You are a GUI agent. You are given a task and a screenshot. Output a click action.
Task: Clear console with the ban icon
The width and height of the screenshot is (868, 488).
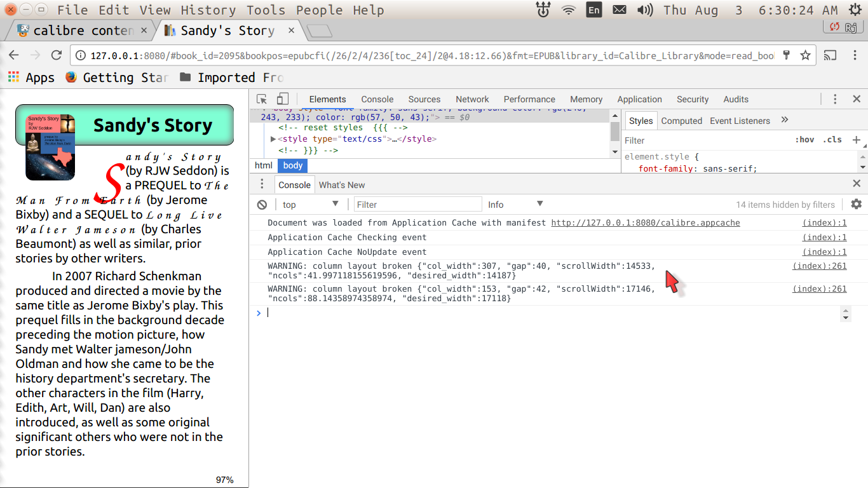point(262,205)
